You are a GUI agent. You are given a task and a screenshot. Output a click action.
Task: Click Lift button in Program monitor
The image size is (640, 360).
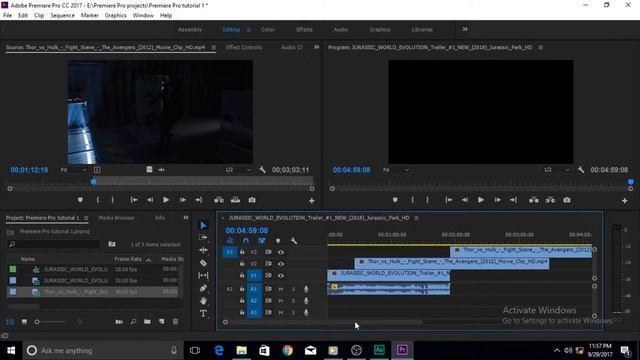tap(533, 200)
